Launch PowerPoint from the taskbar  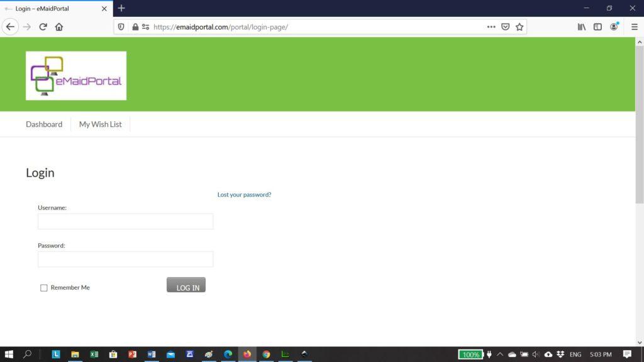coord(132,354)
